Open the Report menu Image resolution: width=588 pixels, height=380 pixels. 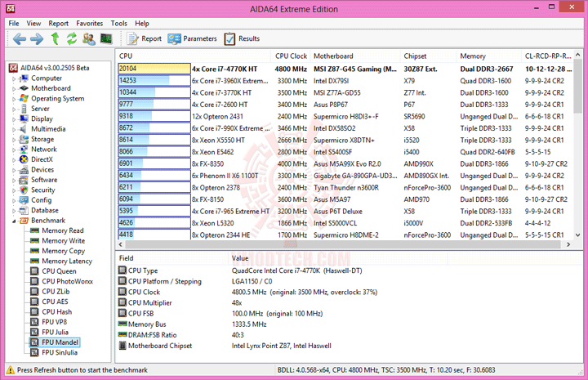[x=59, y=23]
